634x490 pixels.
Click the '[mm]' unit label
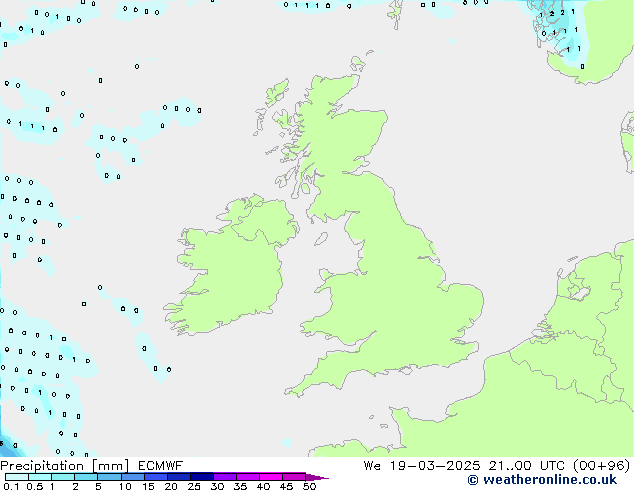(x=111, y=466)
